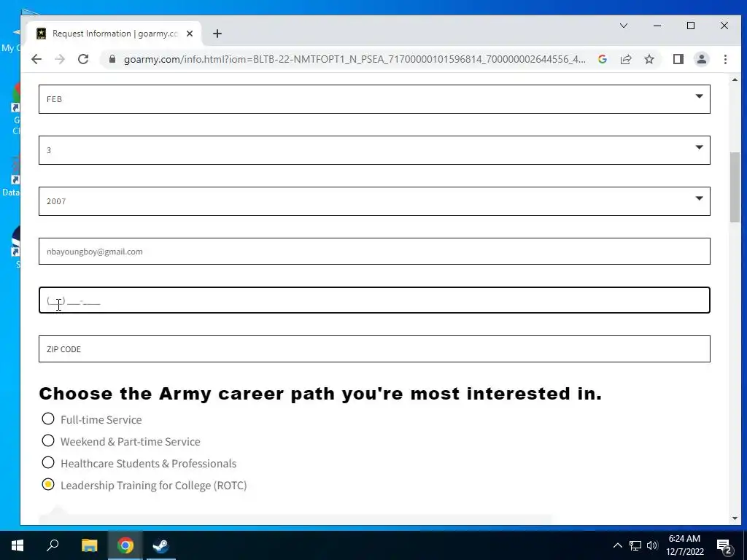This screenshot has width=747, height=560.
Task: Click the scrollbar up arrow
Action: pos(735,79)
